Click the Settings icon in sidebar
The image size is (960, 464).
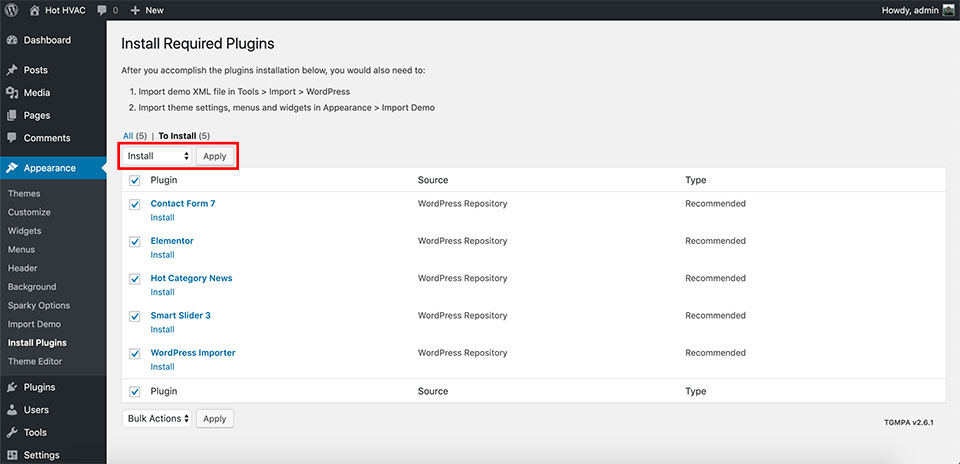click(x=12, y=455)
